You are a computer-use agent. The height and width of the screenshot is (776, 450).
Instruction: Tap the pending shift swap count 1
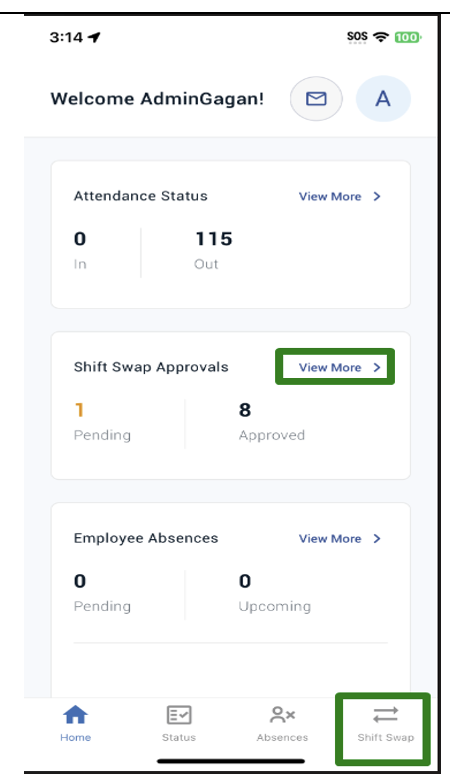[79, 410]
